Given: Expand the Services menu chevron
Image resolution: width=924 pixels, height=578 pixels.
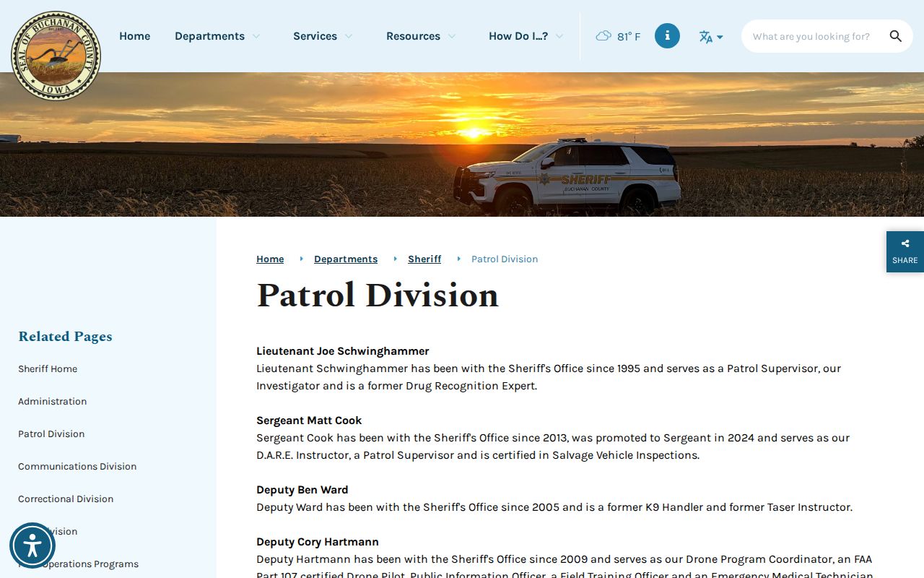Looking at the screenshot, I should click(348, 36).
